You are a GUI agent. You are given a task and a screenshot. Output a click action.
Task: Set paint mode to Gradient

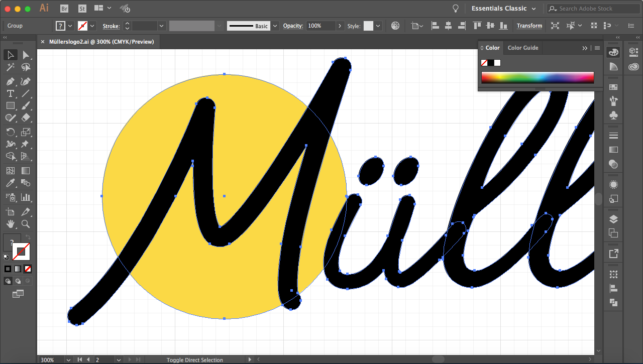point(18,269)
